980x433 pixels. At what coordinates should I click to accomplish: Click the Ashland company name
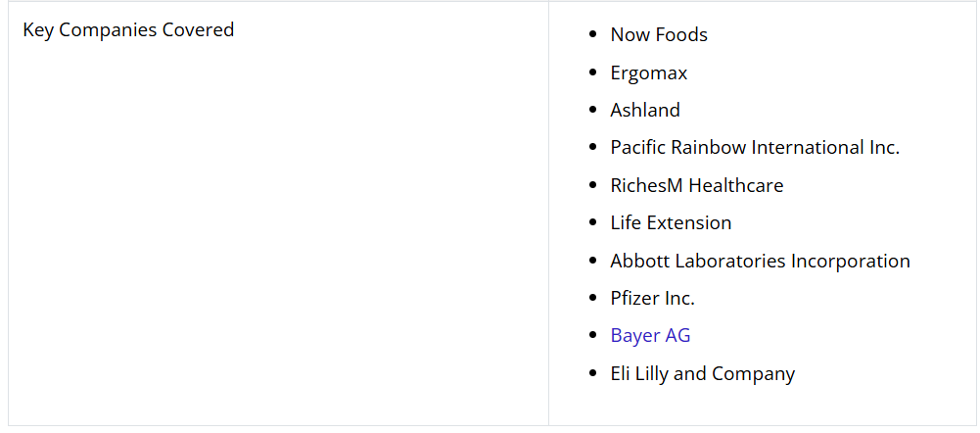point(645,110)
